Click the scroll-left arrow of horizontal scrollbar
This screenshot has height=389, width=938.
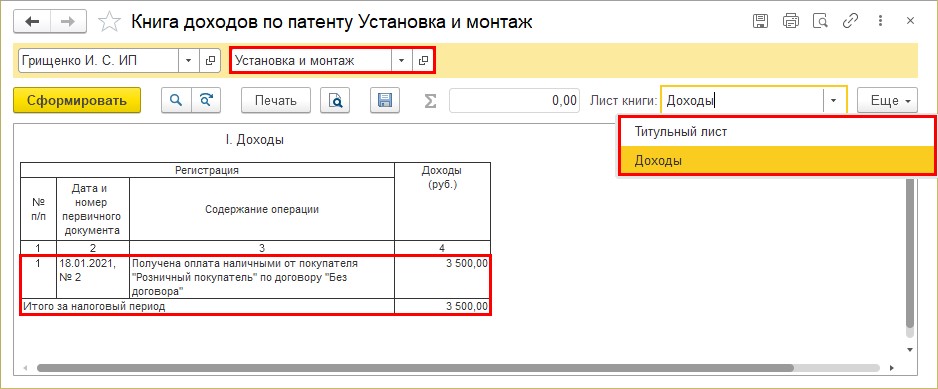point(25,368)
